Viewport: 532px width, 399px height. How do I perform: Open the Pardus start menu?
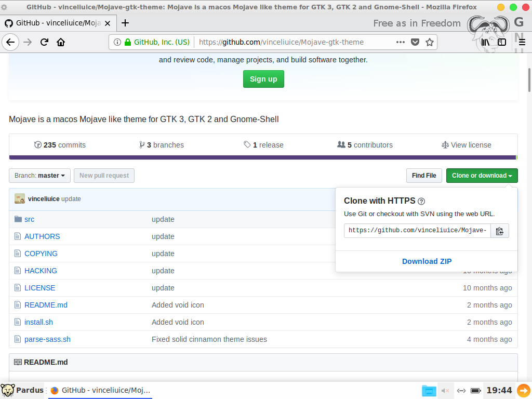(22, 390)
